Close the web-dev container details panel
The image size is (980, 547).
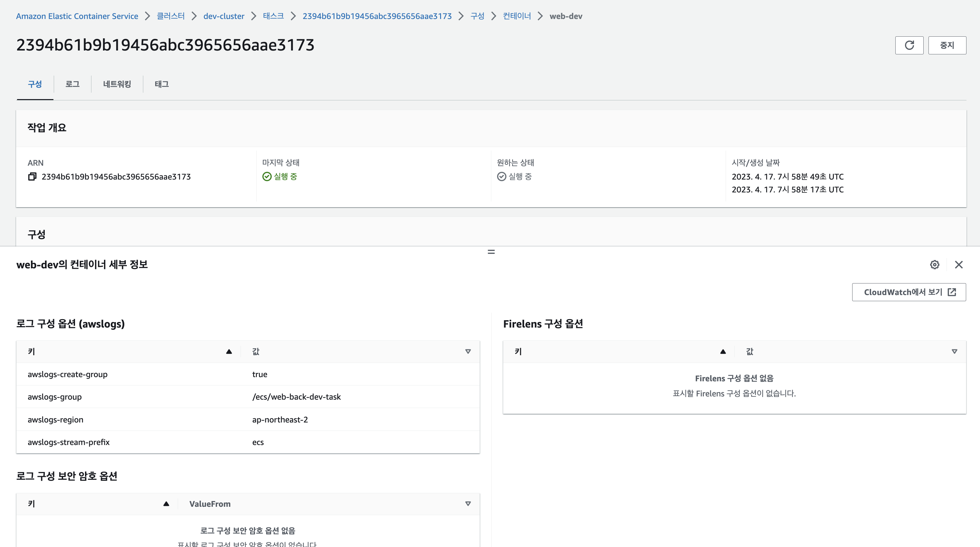(x=958, y=264)
